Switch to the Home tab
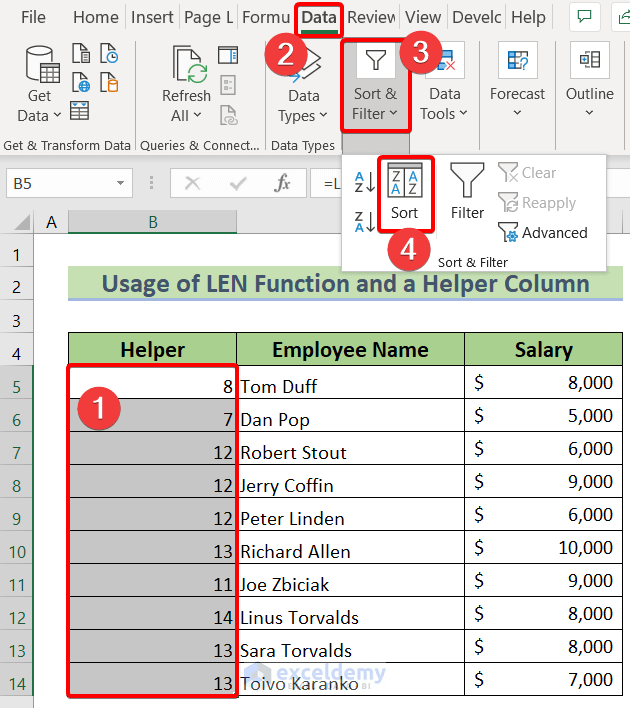The width and height of the screenshot is (630, 708). pos(96,17)
